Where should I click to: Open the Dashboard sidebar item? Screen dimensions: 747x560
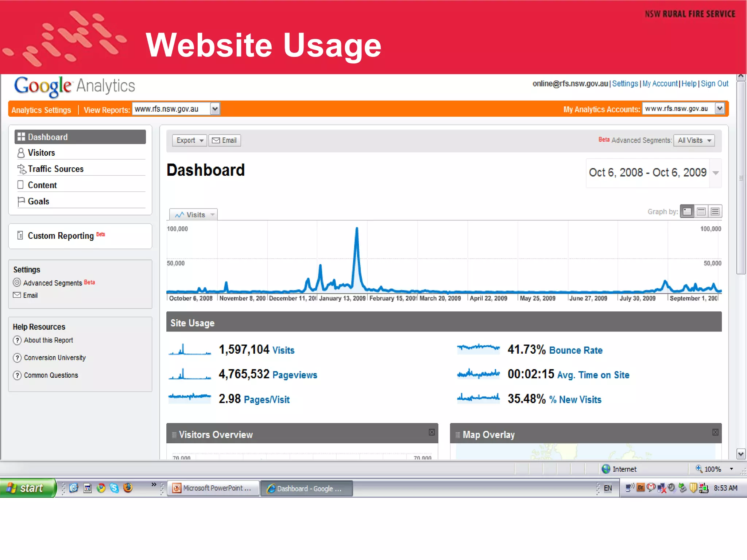point(80,137)
